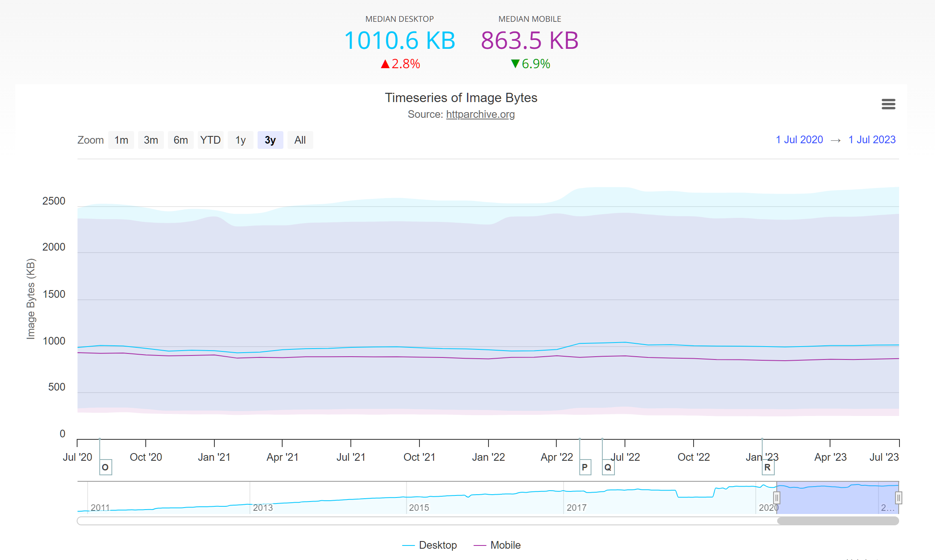Click the 6m zoom option
Viewport: 935px width, 560px height.
pyautogui.click(x=180, y=140)
